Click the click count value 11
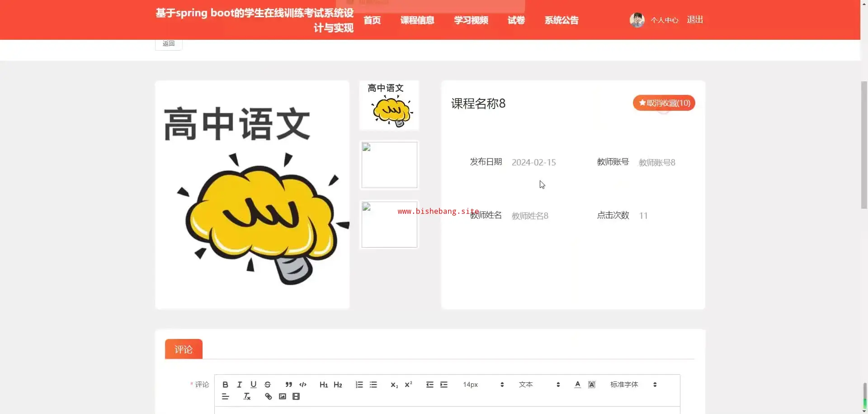Image resolution: width=868 pixels, height=414 pixels. 643,216
